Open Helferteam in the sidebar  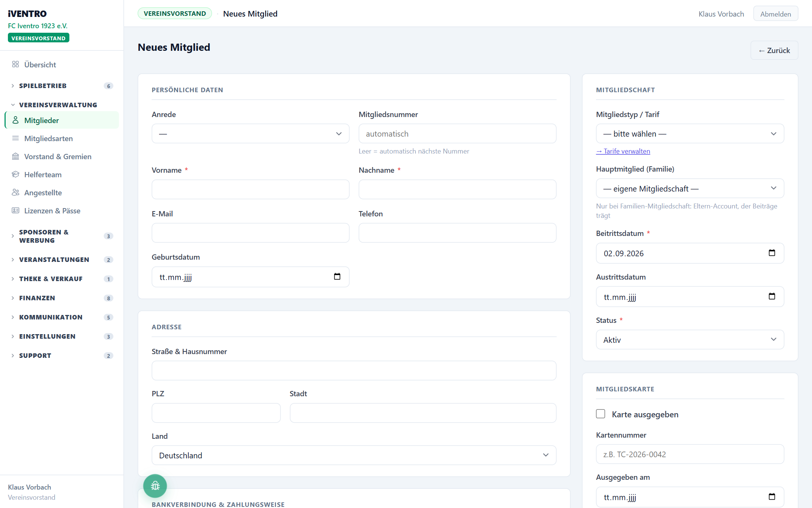(x=62, y=174)
